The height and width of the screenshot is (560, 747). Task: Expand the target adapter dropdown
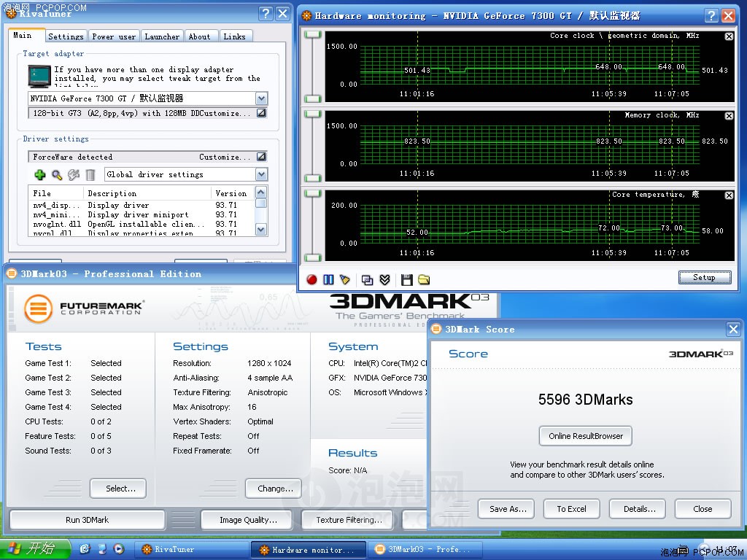click(262, 98)
